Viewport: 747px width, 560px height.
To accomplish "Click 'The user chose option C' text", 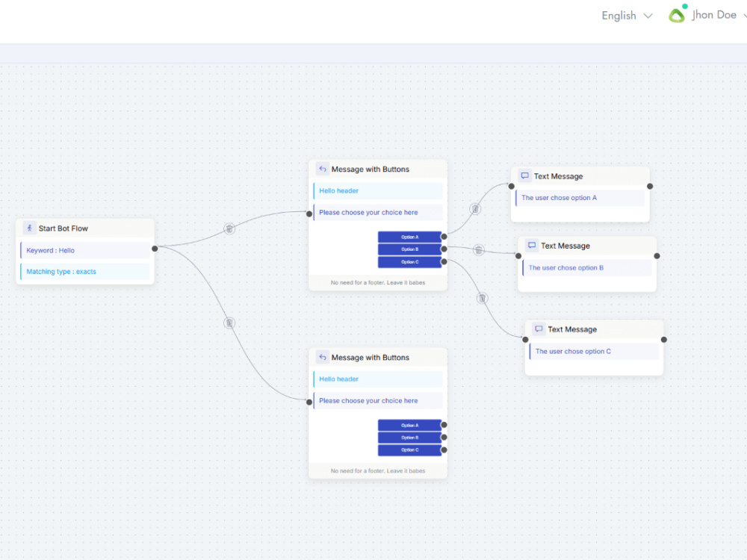I will pos(573,351).
